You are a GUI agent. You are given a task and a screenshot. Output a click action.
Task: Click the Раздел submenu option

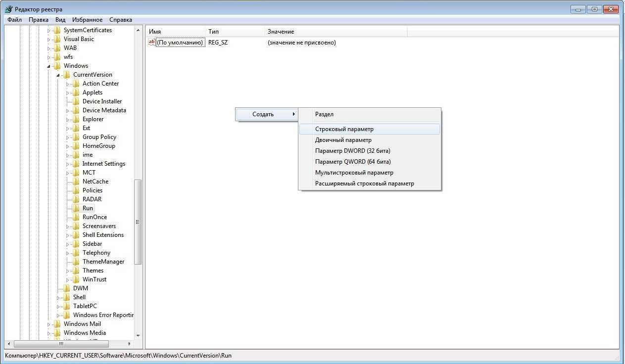coord(324,114)
